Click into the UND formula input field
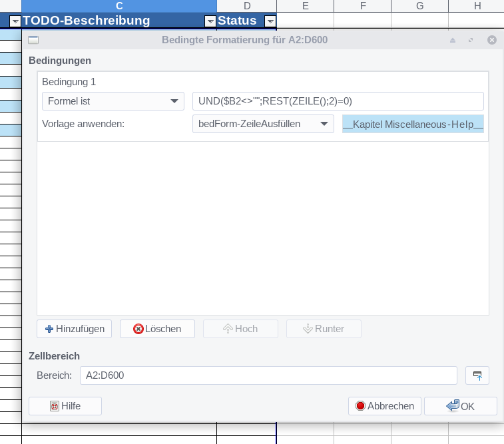Viewport: 504px width, 444px height. 337,101
